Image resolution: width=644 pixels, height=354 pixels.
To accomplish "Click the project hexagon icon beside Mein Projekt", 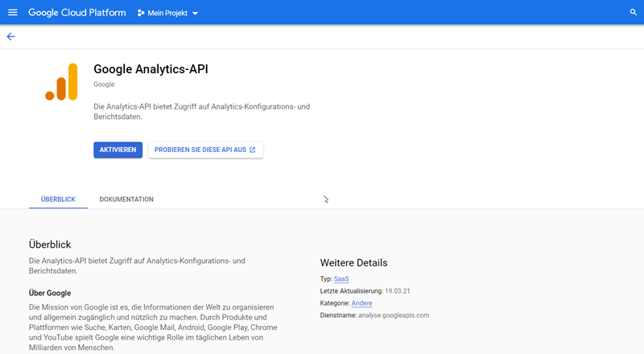I will (x=142, y=14).
